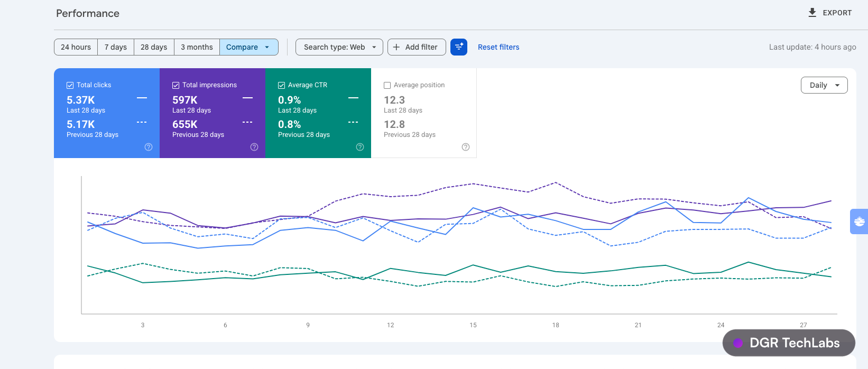Uncheck the Average CTR checkbox

click(x=281, y=85)
